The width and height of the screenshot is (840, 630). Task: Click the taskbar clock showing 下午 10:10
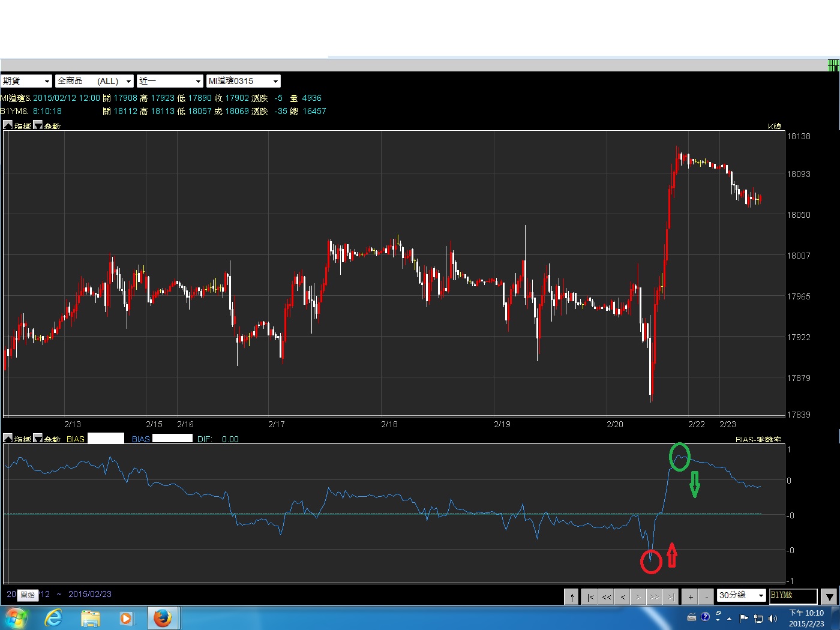click(x=806, y=618)
